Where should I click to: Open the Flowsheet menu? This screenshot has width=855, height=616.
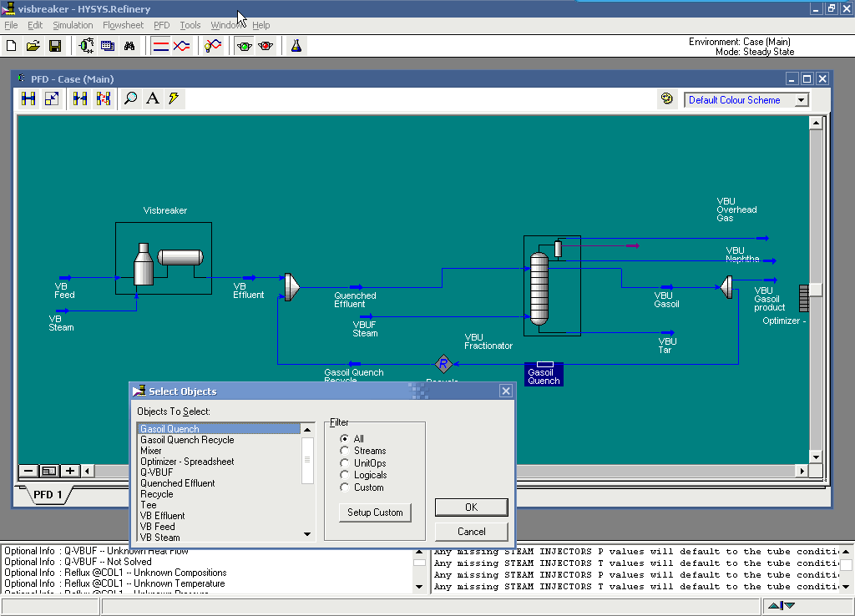click(124, 25)
